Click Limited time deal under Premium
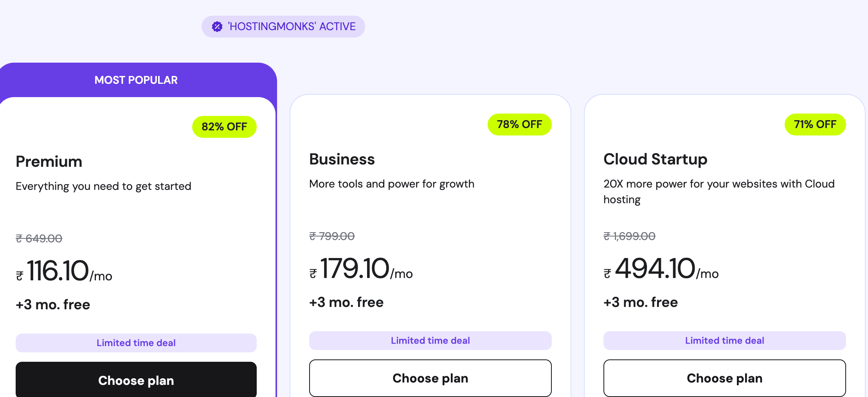The image size is (868, 397). (136, 343)
